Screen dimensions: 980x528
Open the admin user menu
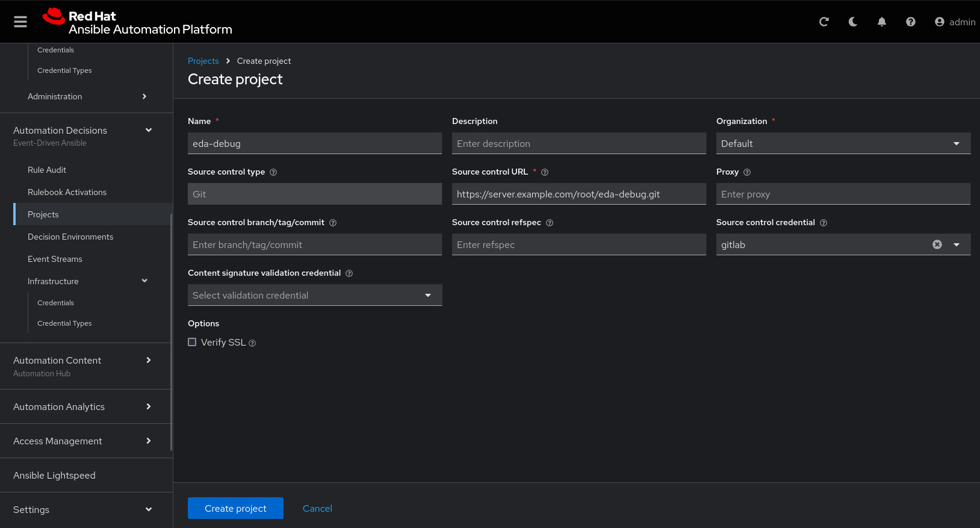coord(955,22)
